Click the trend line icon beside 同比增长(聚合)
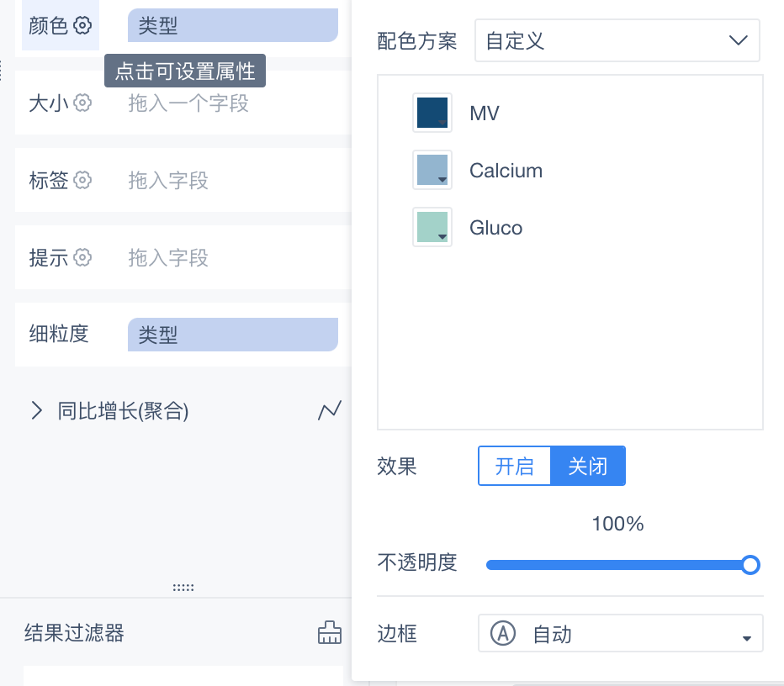This screenshot has width=784, height=686. click(330, 410)
